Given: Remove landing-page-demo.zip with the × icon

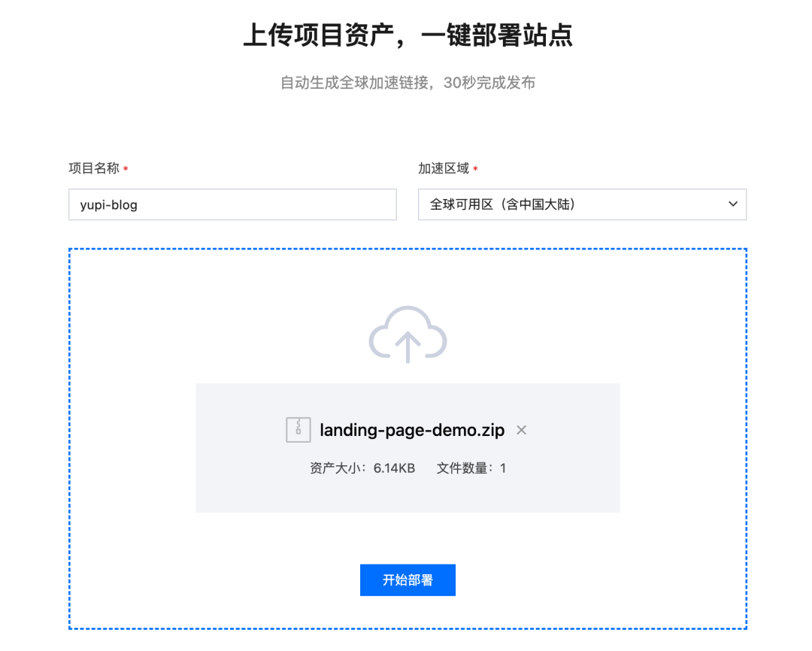Looking at the screenshot, I should click(521, 429).
